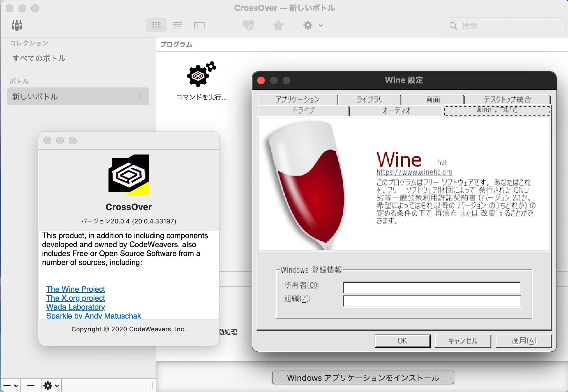Screen dimensions: 568x392
Task: Open the デスクトップ統合 tab
Action: click(x=507, y=99)
